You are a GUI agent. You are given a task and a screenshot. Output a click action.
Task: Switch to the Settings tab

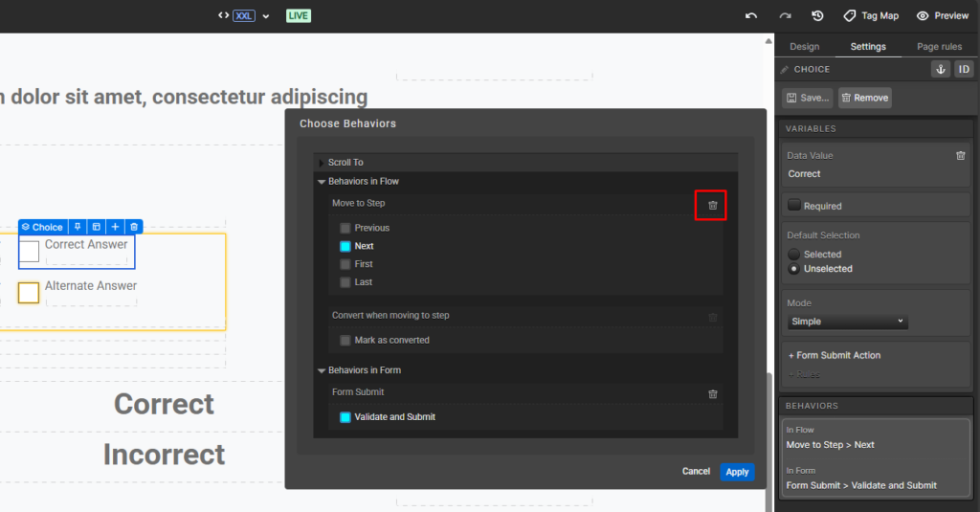coord(868,46)
